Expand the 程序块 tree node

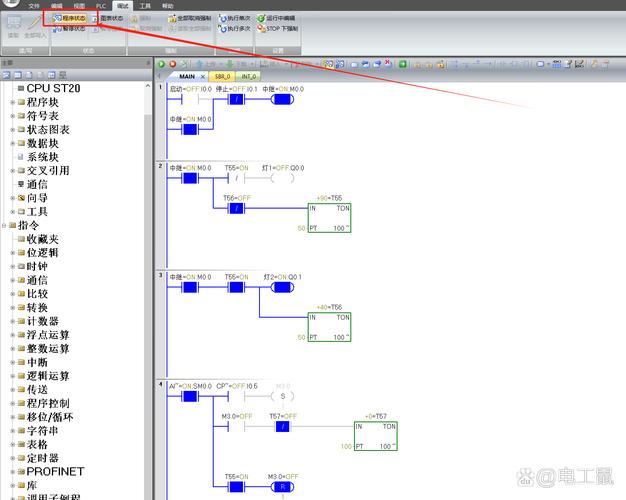click(12, 102)
